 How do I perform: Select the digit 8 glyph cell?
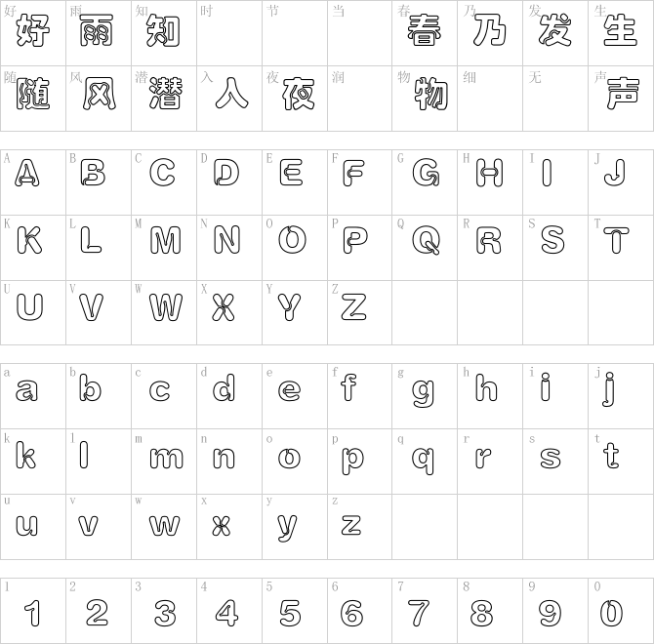[490, 611]
